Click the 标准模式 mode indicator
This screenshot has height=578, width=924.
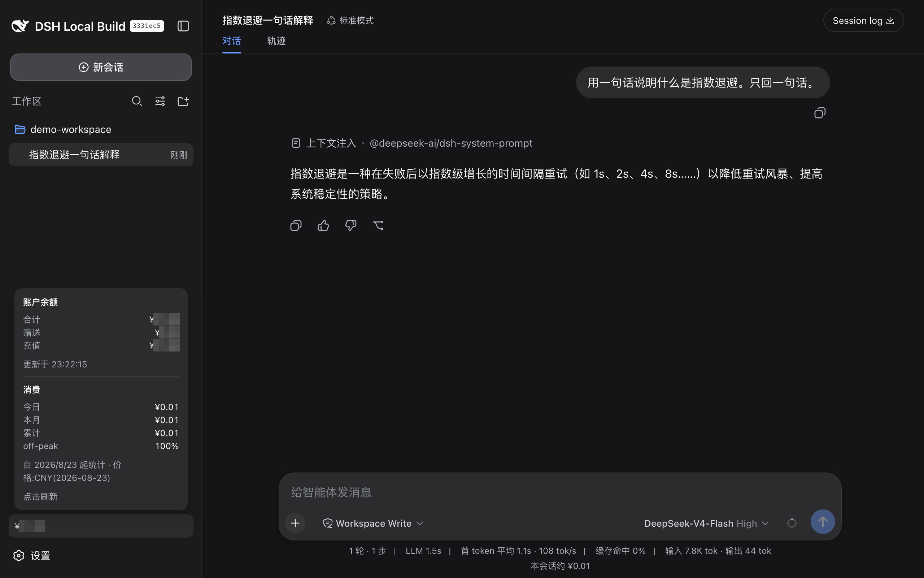tap(350, 20)
